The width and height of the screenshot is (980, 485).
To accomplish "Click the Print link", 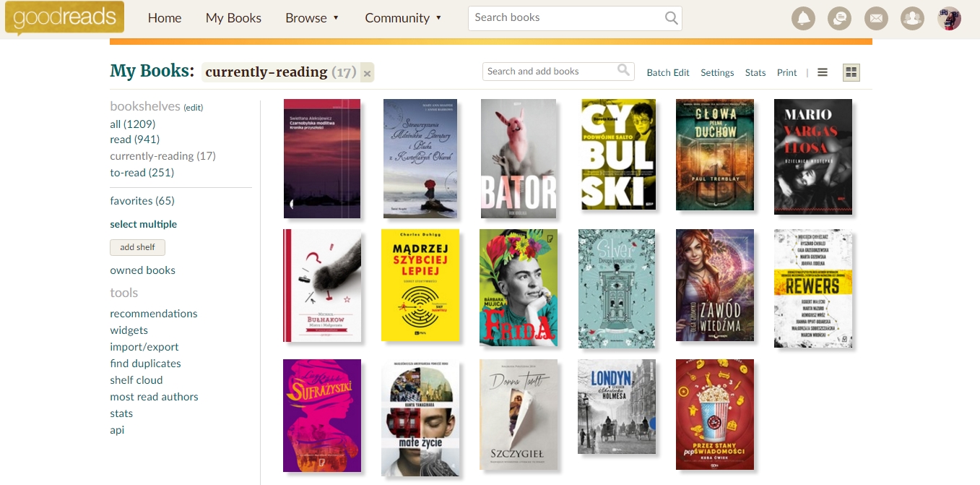I will coord(786,72).
